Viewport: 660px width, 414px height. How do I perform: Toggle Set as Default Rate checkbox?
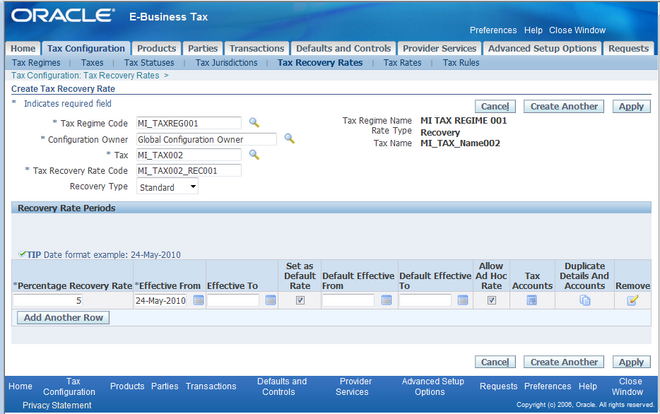click(x=300, y=300)
